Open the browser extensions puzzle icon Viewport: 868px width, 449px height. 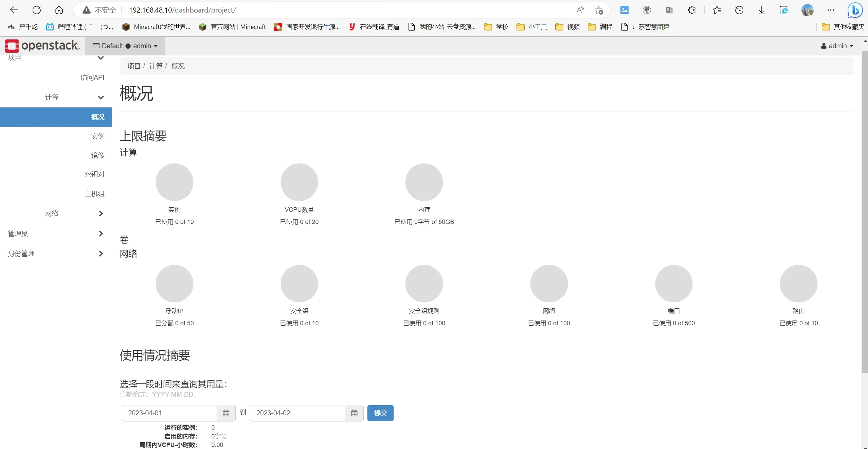692,10
